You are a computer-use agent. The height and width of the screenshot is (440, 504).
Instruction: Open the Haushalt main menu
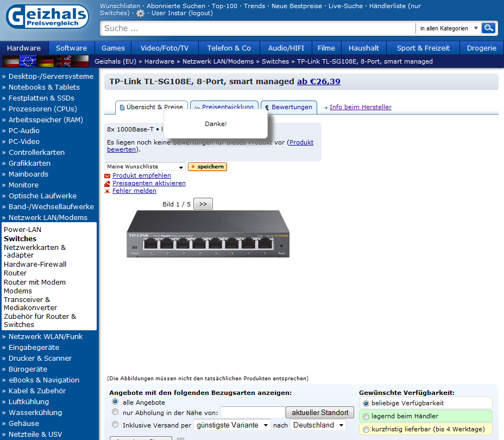[x=364, y=48]
